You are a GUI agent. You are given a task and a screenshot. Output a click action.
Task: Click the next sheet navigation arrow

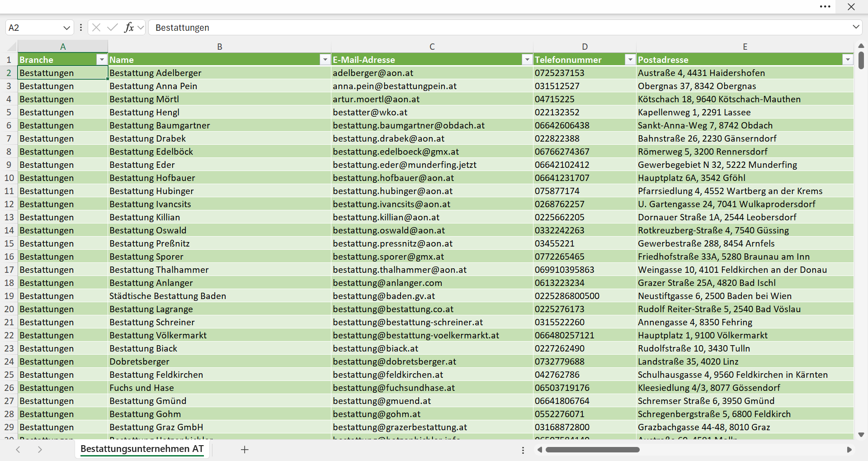coord(40,450)
